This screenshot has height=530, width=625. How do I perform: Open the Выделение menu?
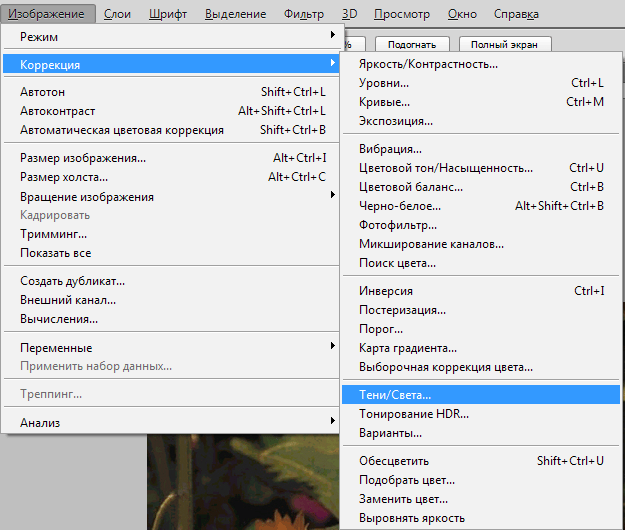[x=235, y=14]
